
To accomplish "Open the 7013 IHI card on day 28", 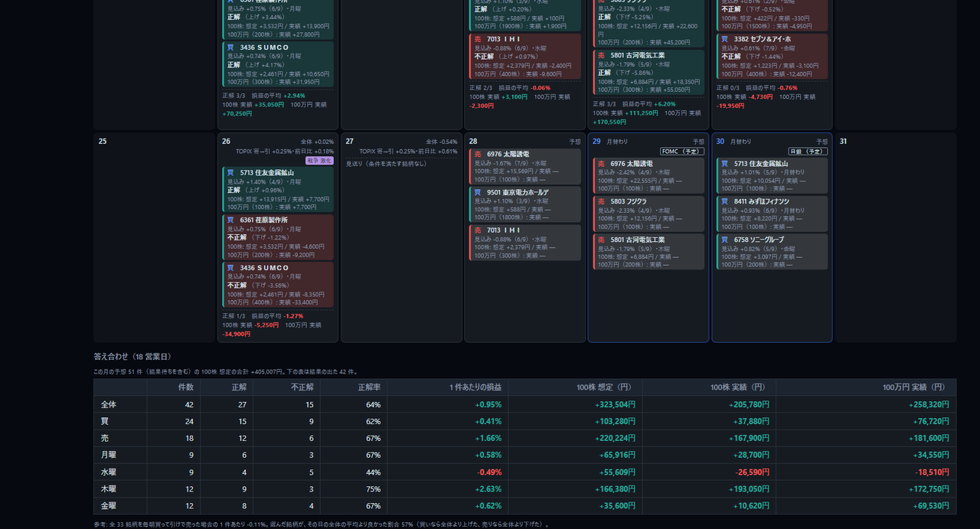I will (x=525, y=242).
